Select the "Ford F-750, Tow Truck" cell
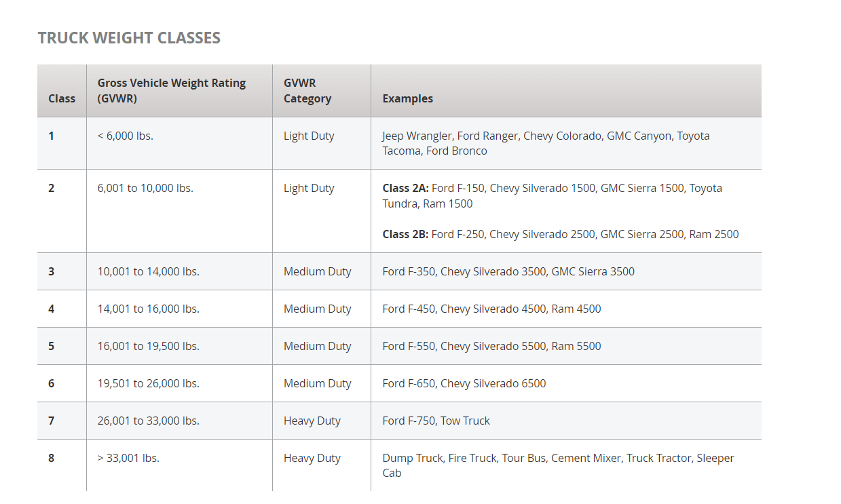This screenshot has height=504, width=841. click(x=436, y=421)
